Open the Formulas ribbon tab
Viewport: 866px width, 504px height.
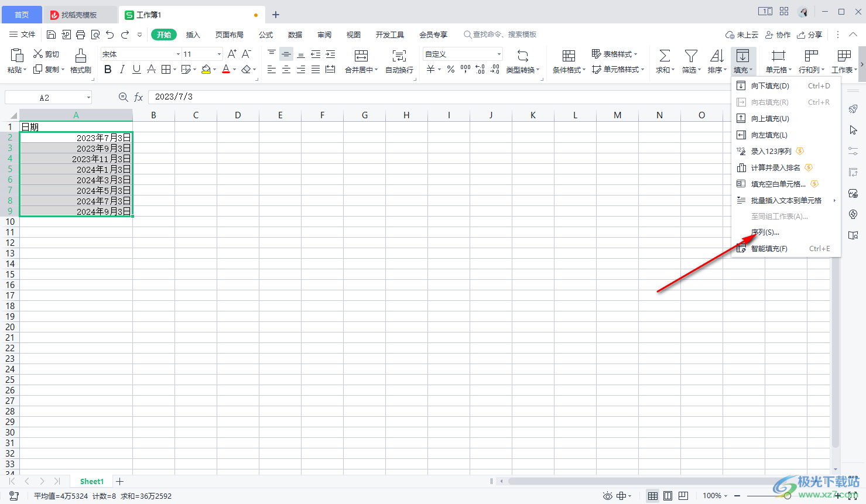coord(266,35)
